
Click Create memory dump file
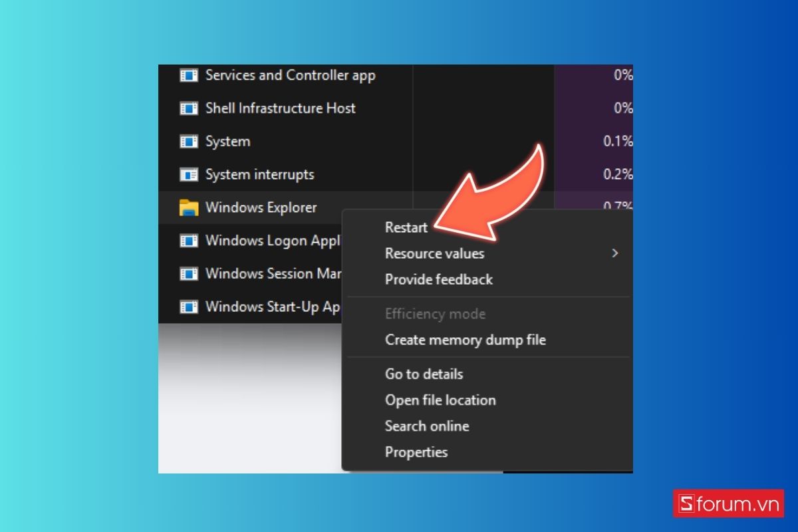(465, 340)
